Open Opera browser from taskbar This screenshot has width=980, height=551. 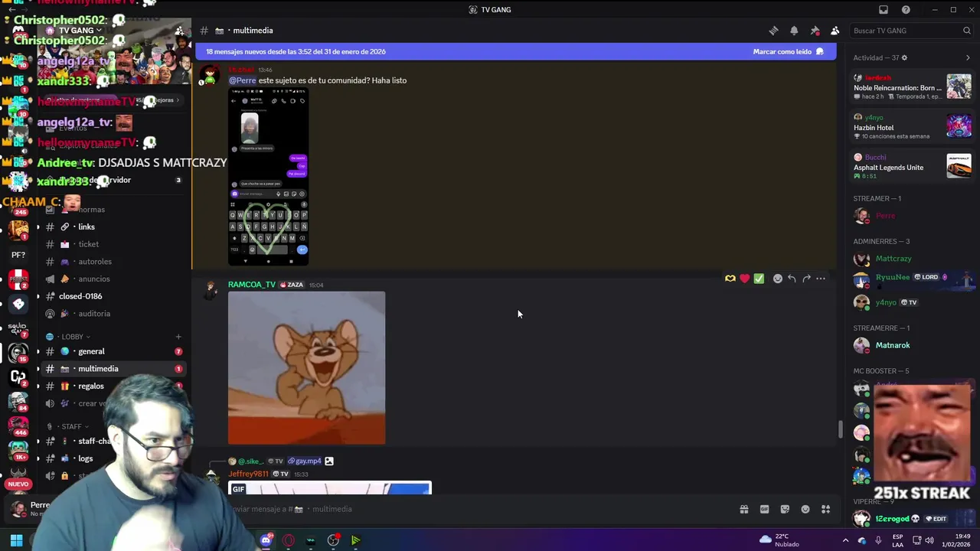[289, 540]
